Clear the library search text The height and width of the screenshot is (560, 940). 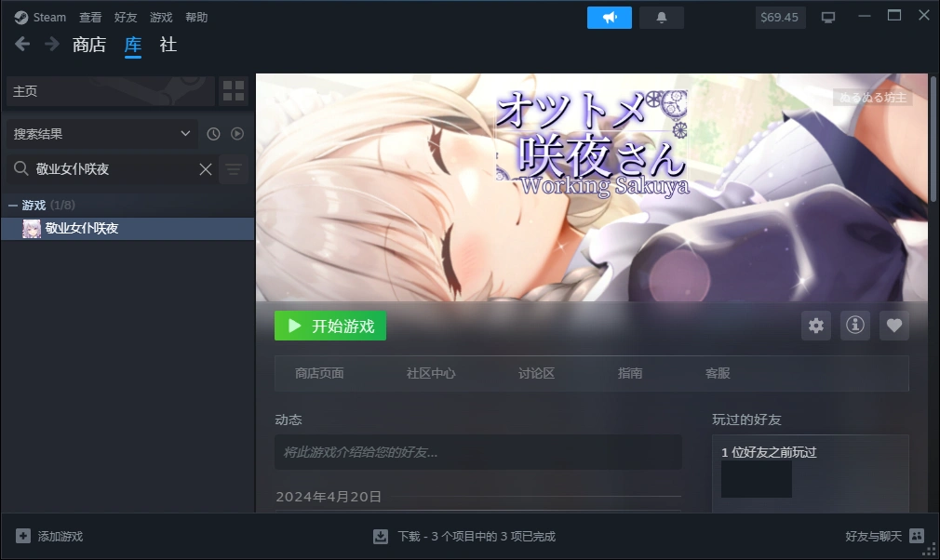click(x=206, y=169)
